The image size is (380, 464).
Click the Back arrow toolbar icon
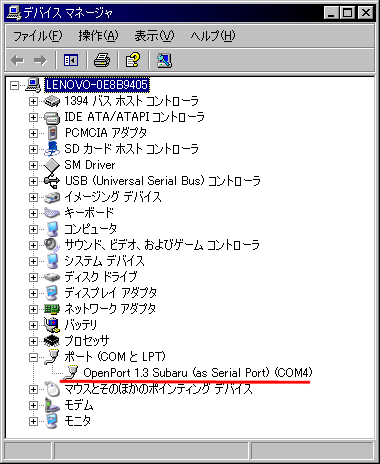point(18,60)
